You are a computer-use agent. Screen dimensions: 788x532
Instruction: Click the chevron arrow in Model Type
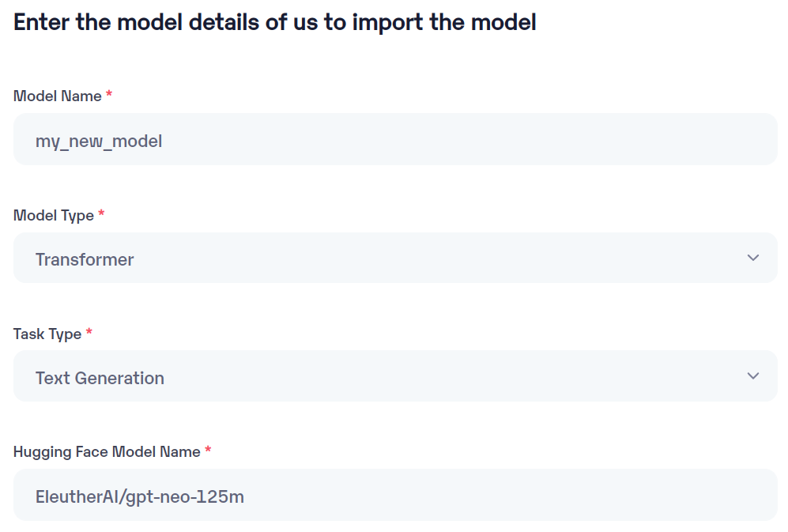coord(752,258)
